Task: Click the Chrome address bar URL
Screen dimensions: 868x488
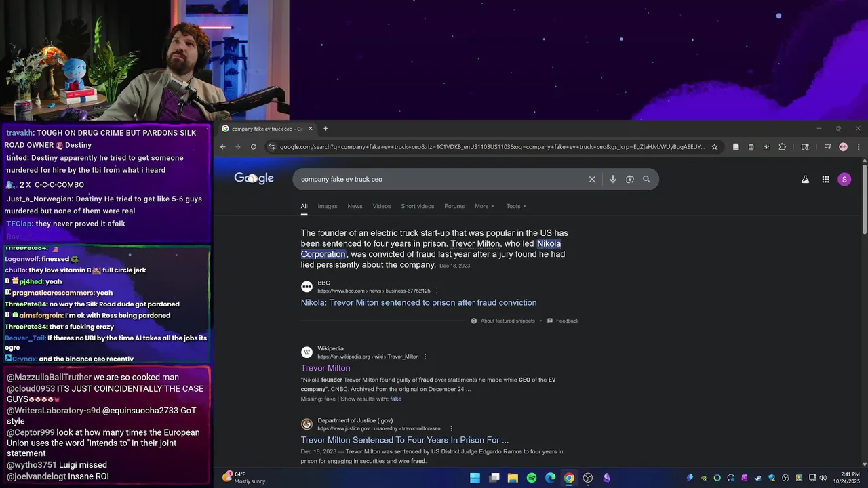Action: coord(492,146)
